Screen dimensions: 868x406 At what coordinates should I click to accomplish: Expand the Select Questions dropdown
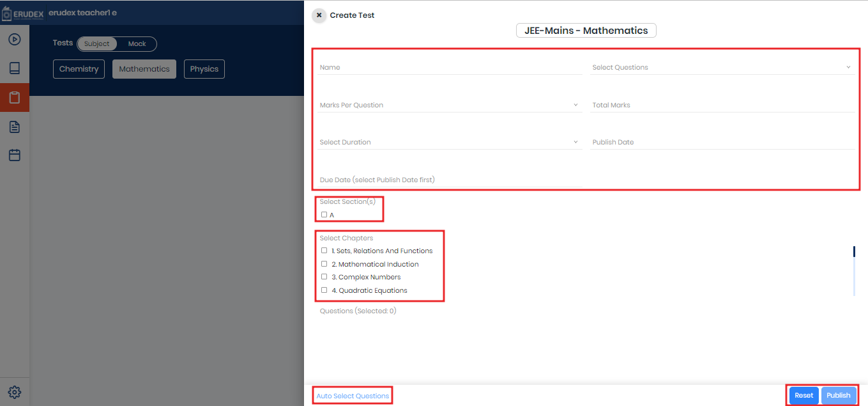722,67
